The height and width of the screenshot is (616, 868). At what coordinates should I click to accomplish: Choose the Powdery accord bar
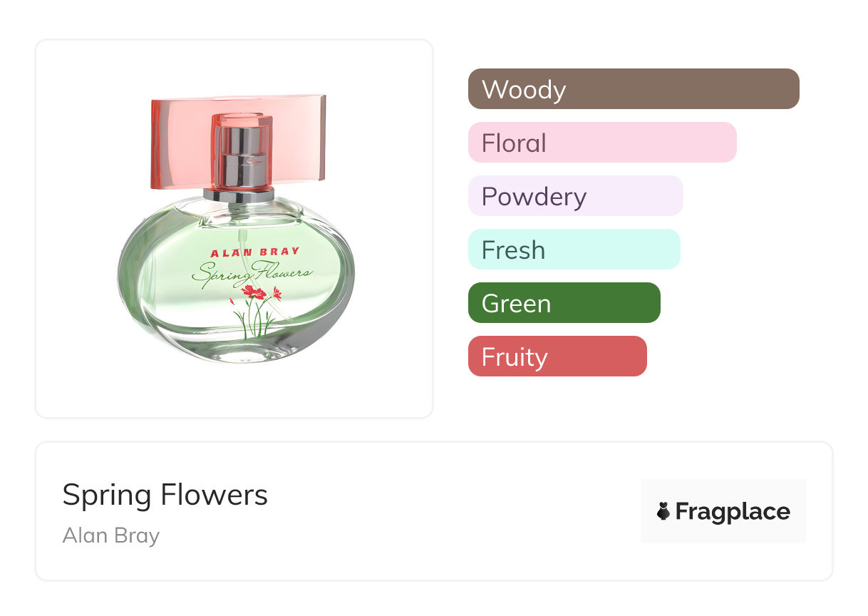coord(575,196)
